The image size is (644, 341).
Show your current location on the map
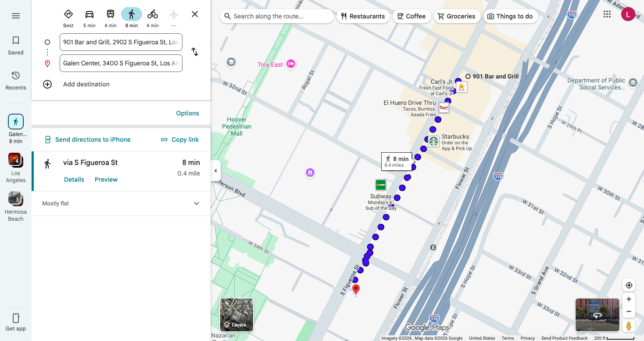[x=629, y=285]
